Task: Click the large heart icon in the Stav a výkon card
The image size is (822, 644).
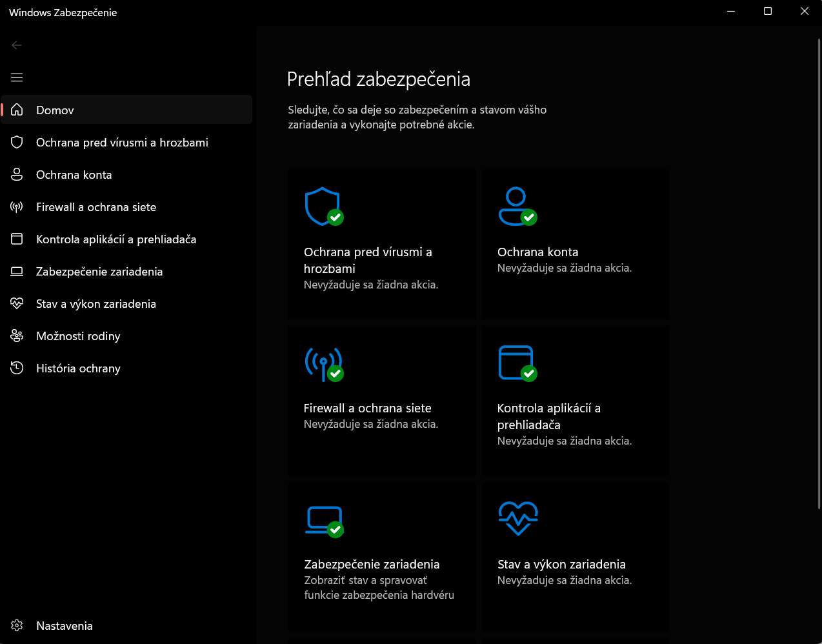Action: tap(518, 518)
